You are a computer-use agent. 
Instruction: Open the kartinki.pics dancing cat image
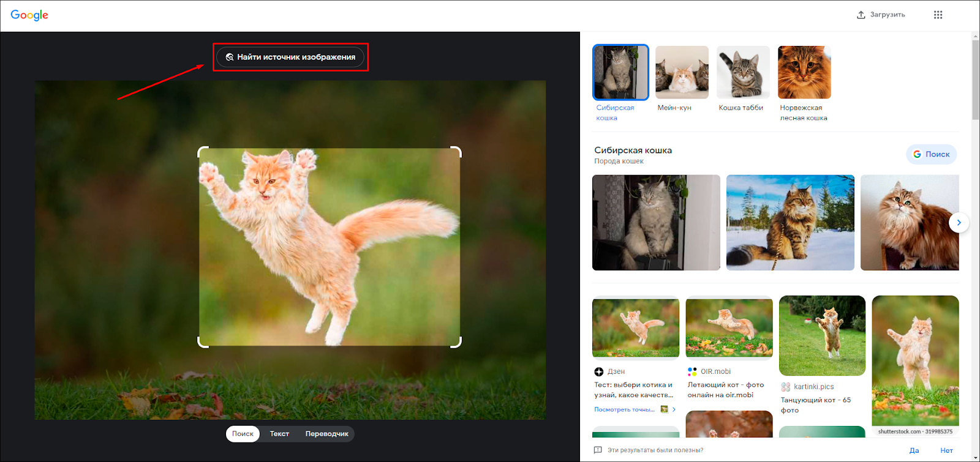tap(822, 335)
